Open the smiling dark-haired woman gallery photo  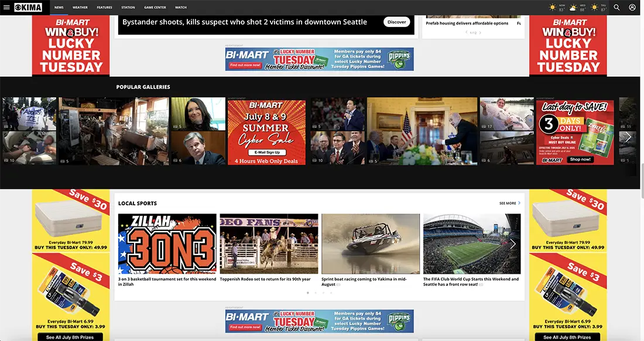point(198,113)
